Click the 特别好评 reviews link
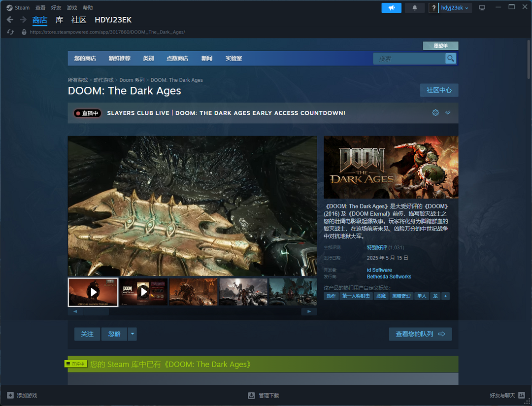This screenshot has width=532, height=406. [377, 247]
